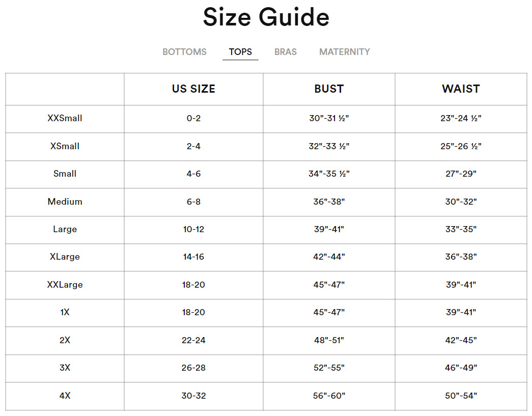Click the XLarge row label
532x416 pixels.
(x=65, y=257)
